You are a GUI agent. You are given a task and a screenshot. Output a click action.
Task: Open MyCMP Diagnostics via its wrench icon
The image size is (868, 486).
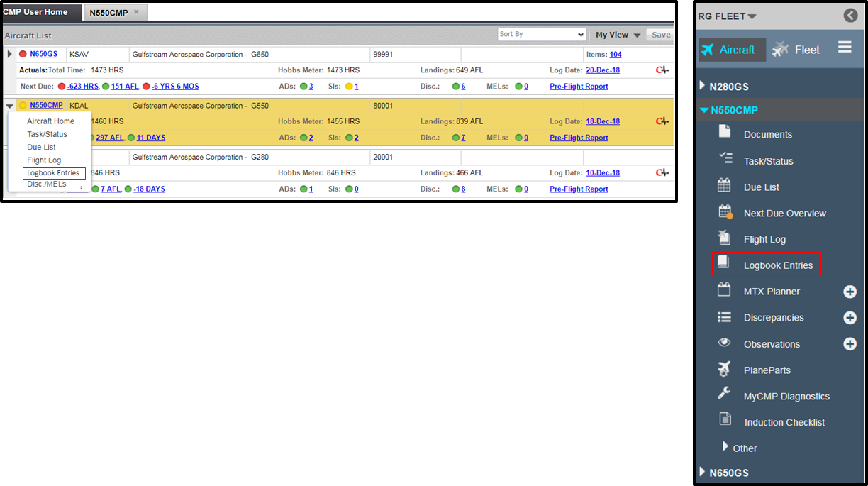point(724,395)
